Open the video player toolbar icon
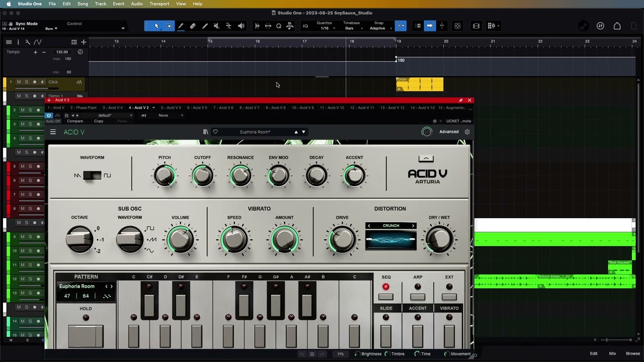644x362 pixels. tap(476, 26)
